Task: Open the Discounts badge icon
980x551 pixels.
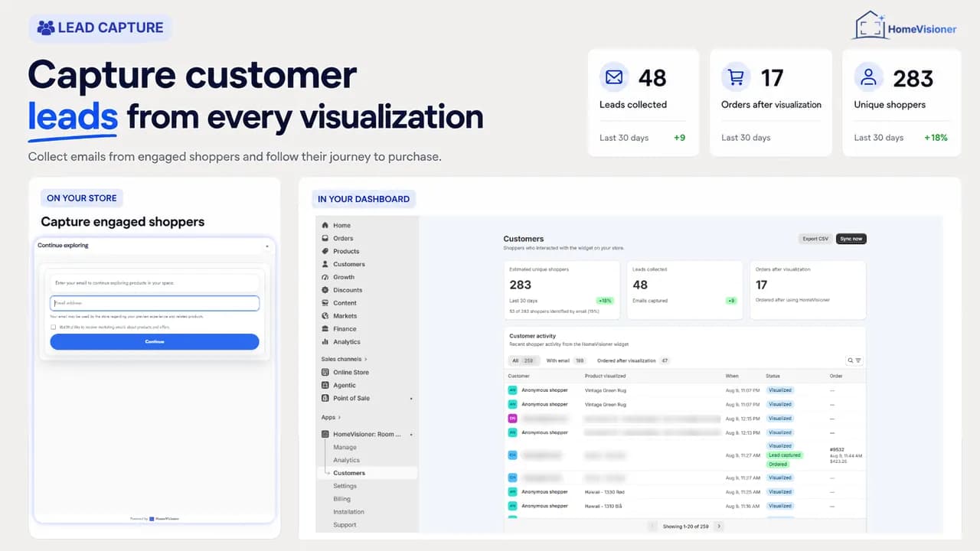Action: pyautogui.click(x=325, y=290)
